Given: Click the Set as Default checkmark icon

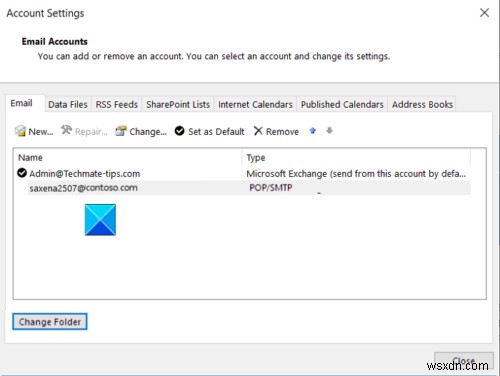Looking at the screenshot, I should 179,131.
